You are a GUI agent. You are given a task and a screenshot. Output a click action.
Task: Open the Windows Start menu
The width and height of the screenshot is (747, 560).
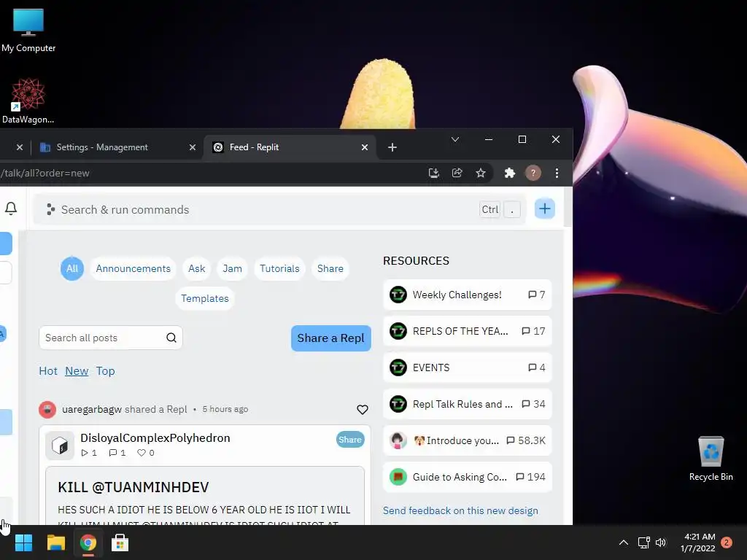click(x=23, y=542)
